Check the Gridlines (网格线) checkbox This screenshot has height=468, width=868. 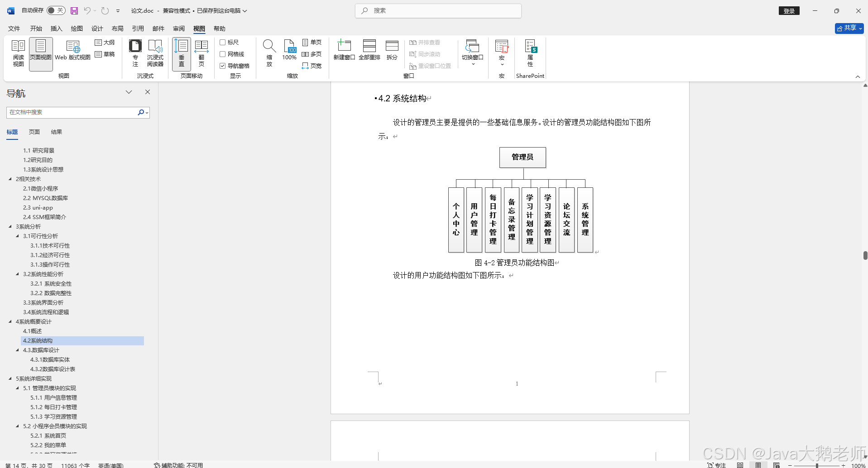(223, 54)
